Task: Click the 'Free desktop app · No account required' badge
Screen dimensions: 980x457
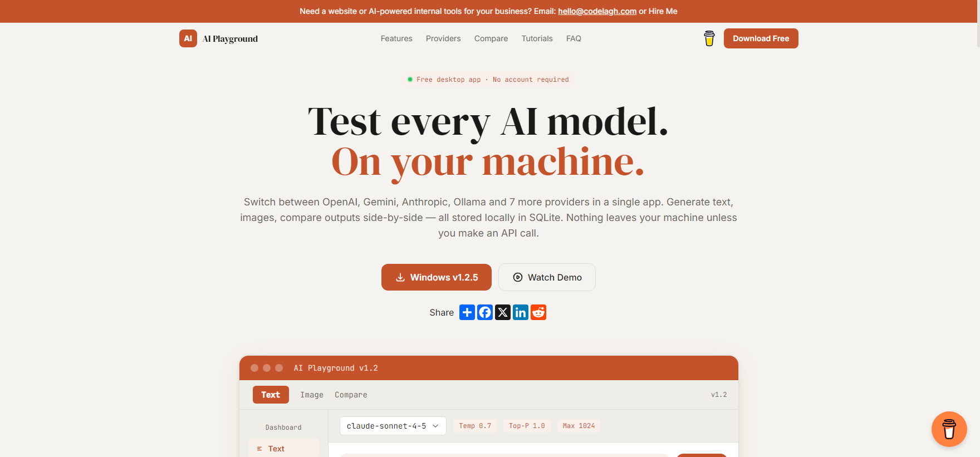Action: click(488, 80)
